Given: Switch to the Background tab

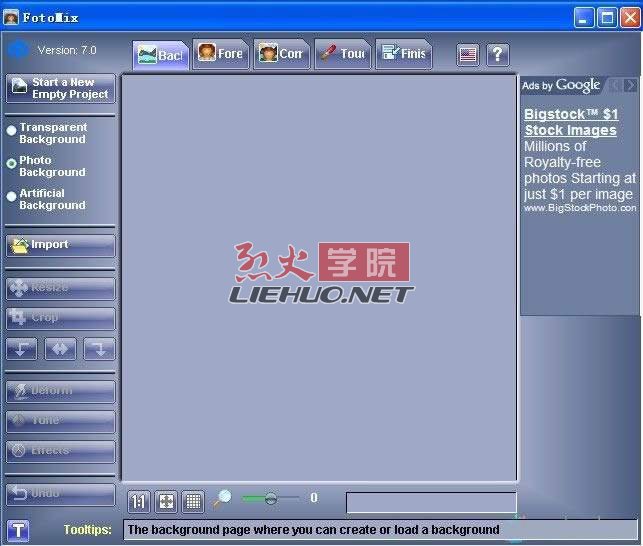Looking at the screenshot, I should click(x=161, y=55).
